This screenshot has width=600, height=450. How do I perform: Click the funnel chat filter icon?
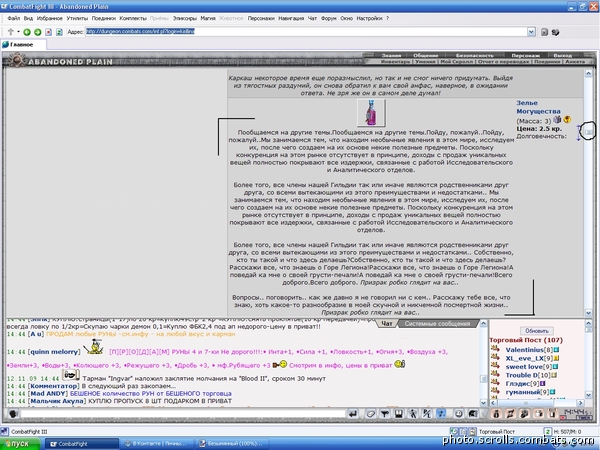pyautogui.click(x=385, y=414)
